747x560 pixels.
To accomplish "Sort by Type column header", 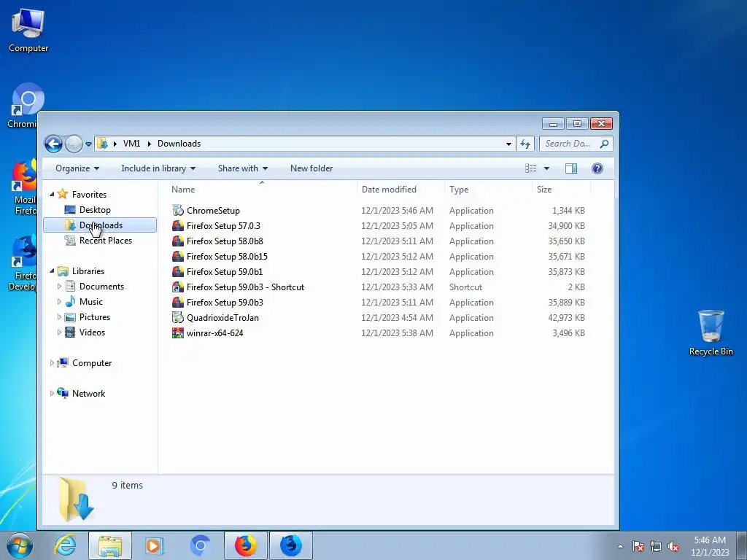I will point(488,189).
